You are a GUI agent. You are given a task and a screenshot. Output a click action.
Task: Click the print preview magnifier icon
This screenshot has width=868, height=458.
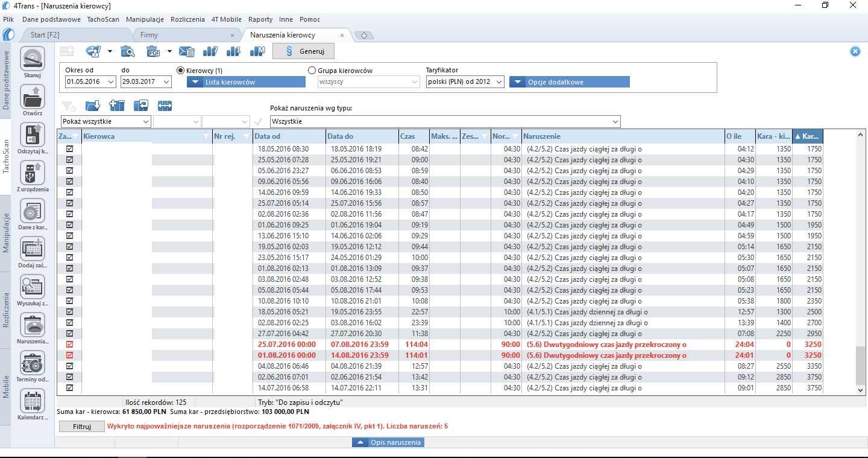[x=128, y=51]
